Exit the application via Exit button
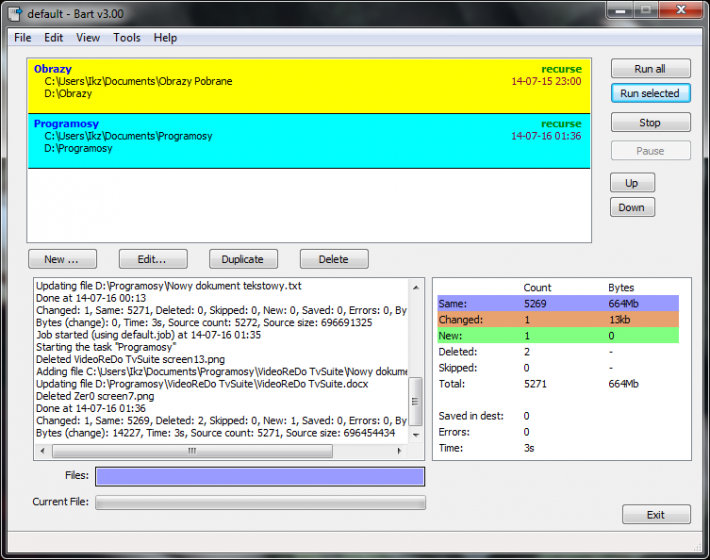Viewport: 710px width, 560px height. 656,515
